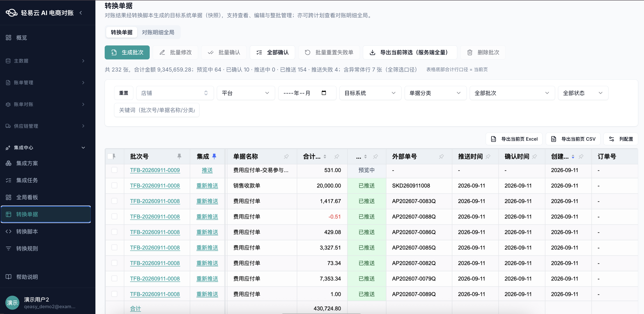
Task: Check the TFB-20260911-0009 row checkbox
Action: [114, 170]
